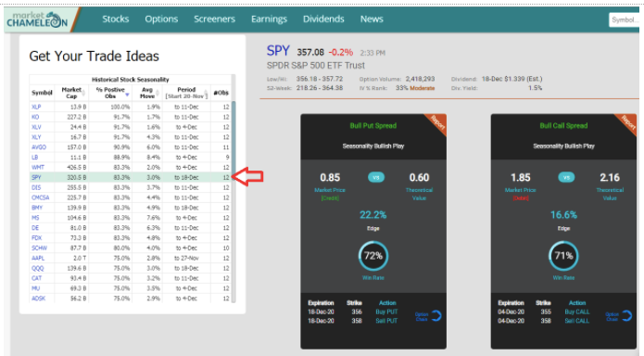Click the seasonality table vertical scrollbar
Viewport: 644px width, 356px height.
coord(234,137)
